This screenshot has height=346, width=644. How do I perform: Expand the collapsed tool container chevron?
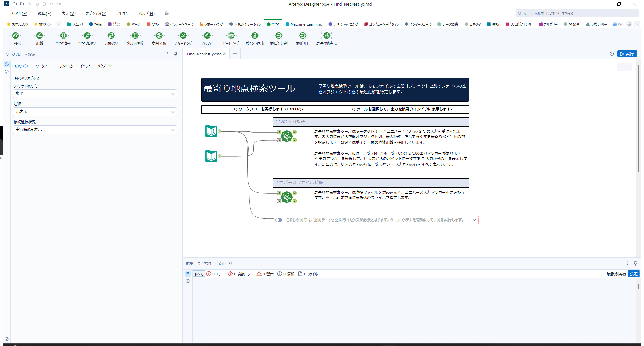point(474,220)
